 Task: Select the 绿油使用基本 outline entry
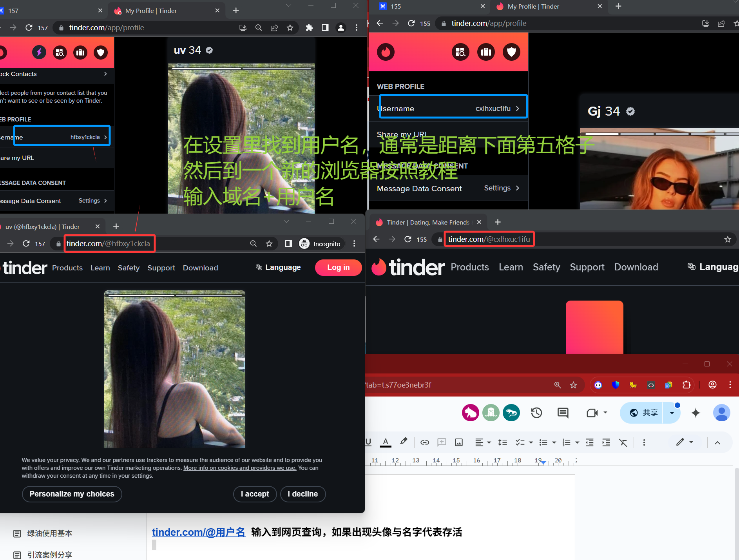click(49, 533)
